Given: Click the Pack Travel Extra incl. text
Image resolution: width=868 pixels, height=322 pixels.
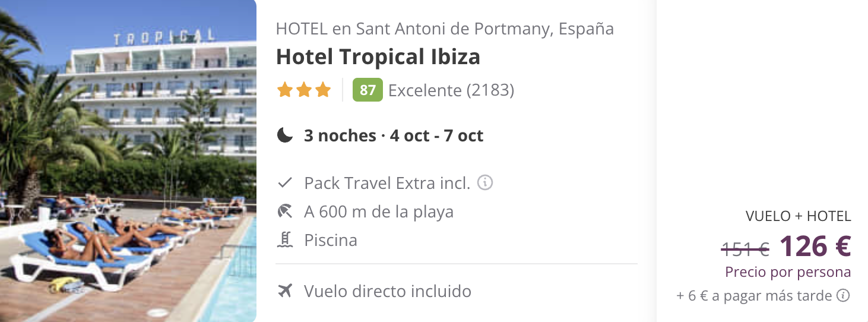Looking at the screenshot, I should click(x=387, y=183).
